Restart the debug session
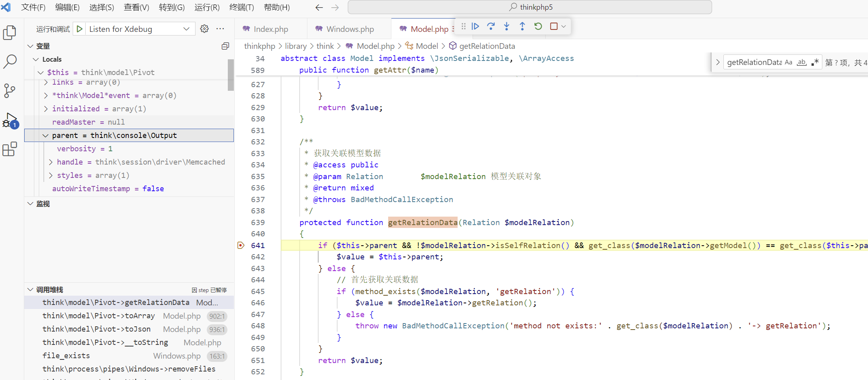The image size is (868, 380). [538, 26]
